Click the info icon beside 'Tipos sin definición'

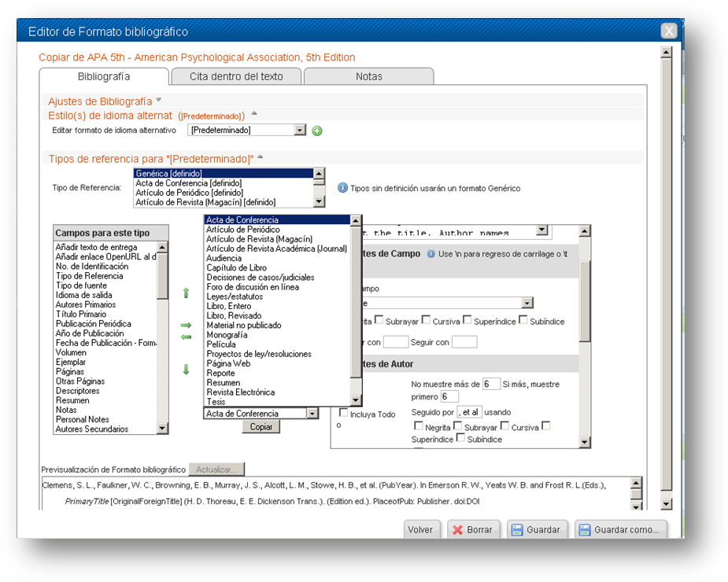(x=342, y=188)
